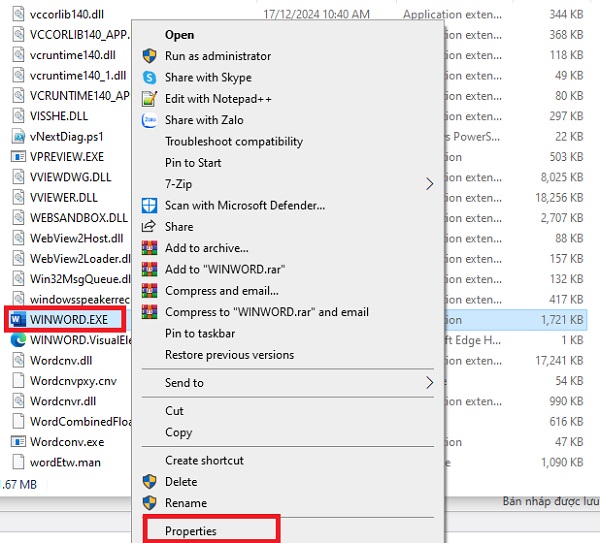Choose Pin to Start
Viewport: 600px width, 543px height.
(x=193, y=163)
